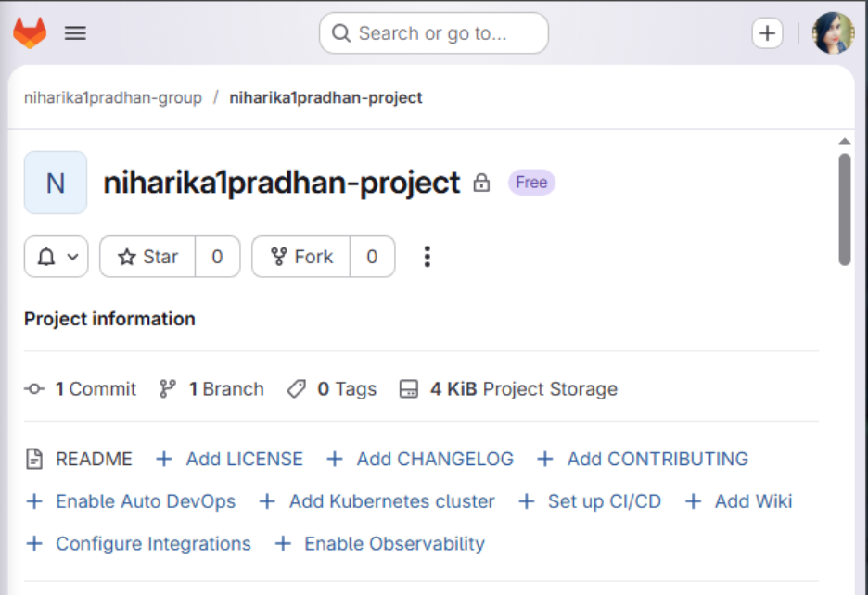The width and height of the screenshot is (868, 595).
Task: Click the project avatar letter N
Action: pyautogui.click(x=56, y=183)
